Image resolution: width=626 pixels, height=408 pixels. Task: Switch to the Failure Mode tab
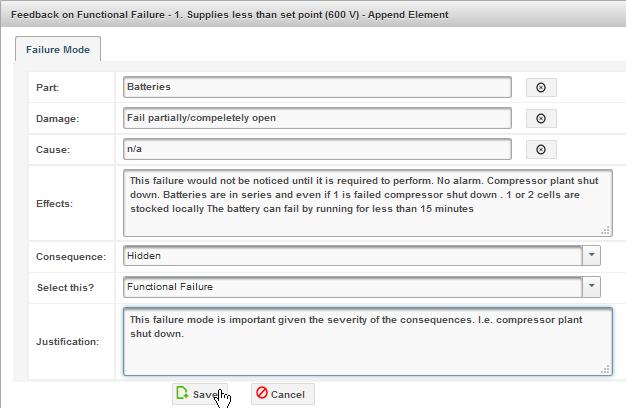tap(58, 49)
